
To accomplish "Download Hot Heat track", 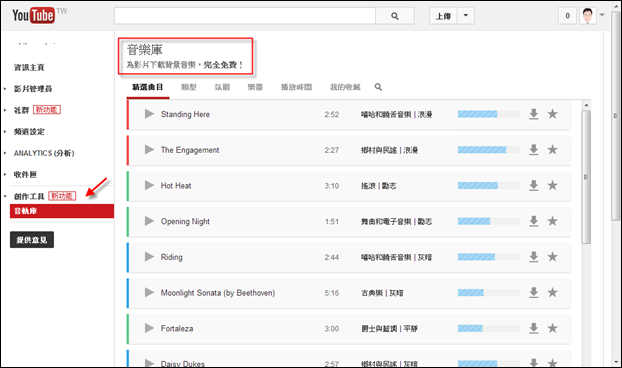I will click(x=534, y=186).
